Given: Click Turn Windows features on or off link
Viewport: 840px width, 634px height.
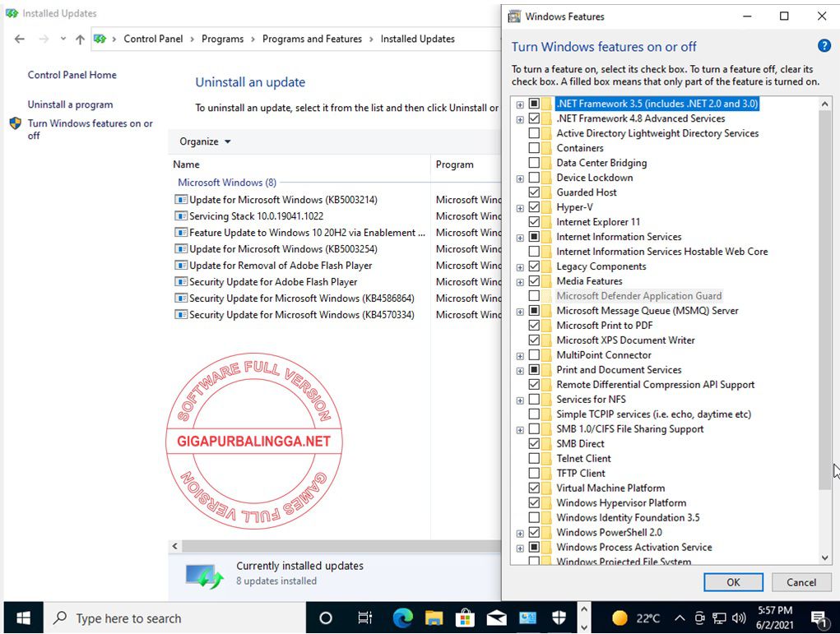Looking at the screenshot, I should [x=90, y=129].
